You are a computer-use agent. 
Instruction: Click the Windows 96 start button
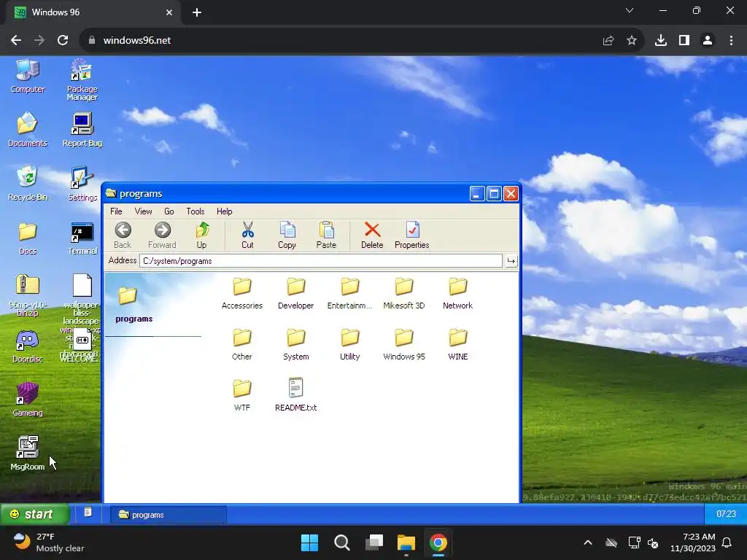(35, 514)
